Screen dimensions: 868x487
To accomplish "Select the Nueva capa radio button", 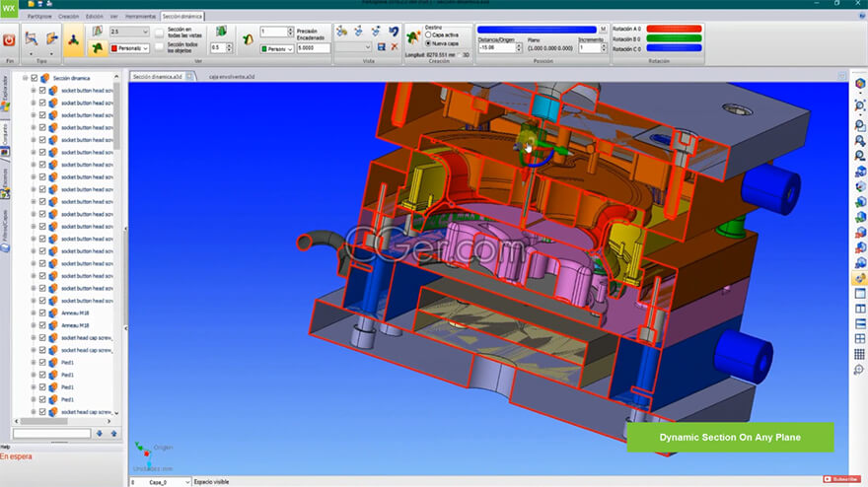I will (428, 43).
